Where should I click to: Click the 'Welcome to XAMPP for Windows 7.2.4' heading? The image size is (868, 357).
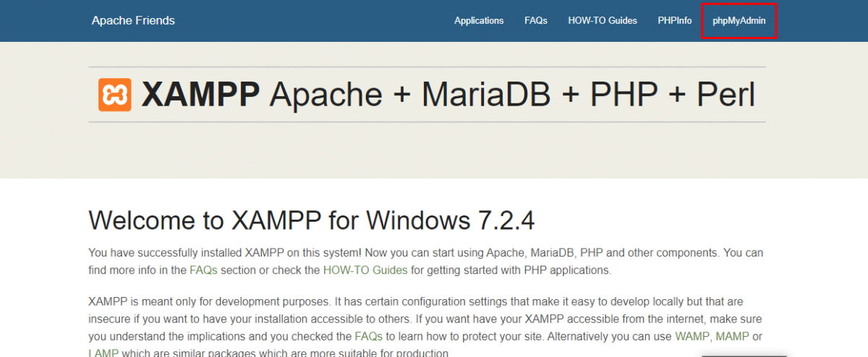coord(312,220)
